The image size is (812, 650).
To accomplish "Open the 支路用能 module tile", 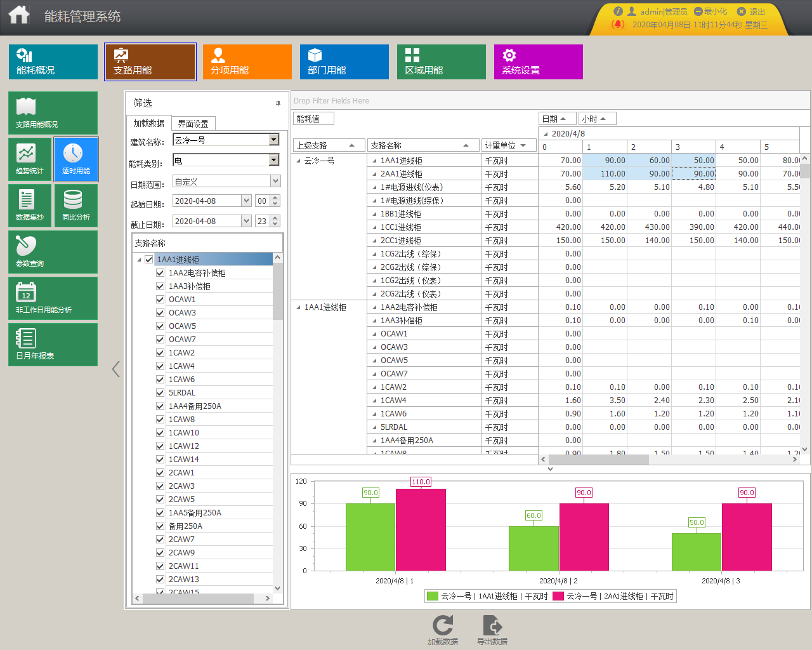I will coord(150,62).
